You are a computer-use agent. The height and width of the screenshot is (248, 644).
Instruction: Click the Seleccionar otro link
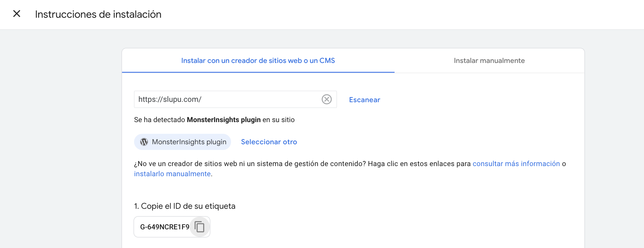pyautogui.click(x=269, y=142)
